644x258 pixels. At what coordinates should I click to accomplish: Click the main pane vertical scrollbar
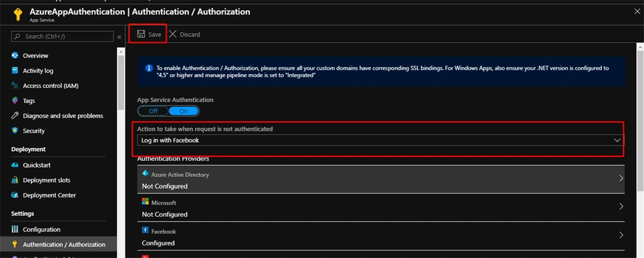coord(640,121)
